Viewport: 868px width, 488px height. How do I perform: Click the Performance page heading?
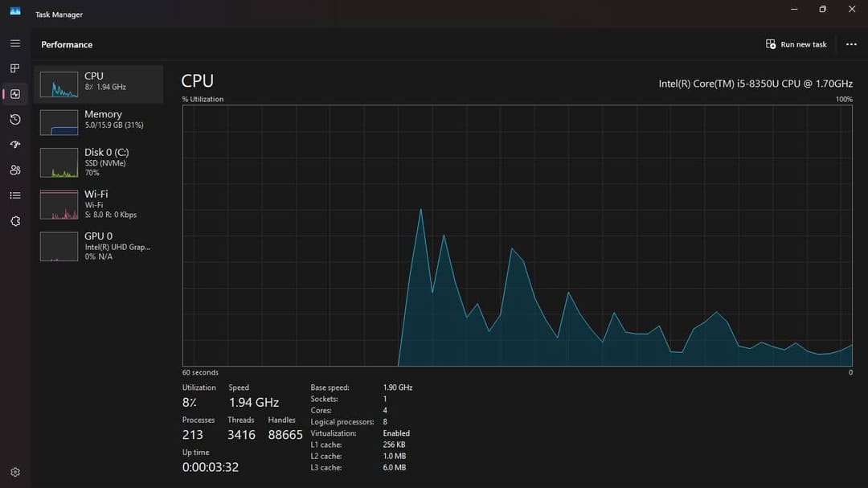click(67, 44)
